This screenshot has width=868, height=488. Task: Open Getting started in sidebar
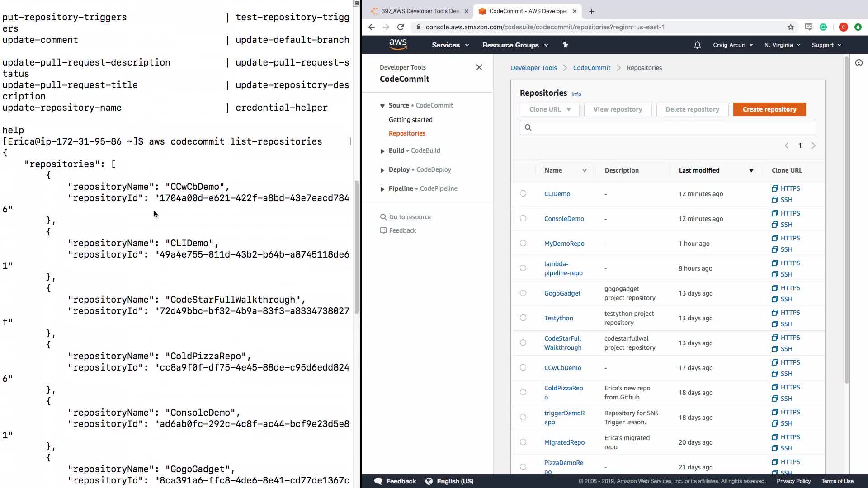point(410,120)
